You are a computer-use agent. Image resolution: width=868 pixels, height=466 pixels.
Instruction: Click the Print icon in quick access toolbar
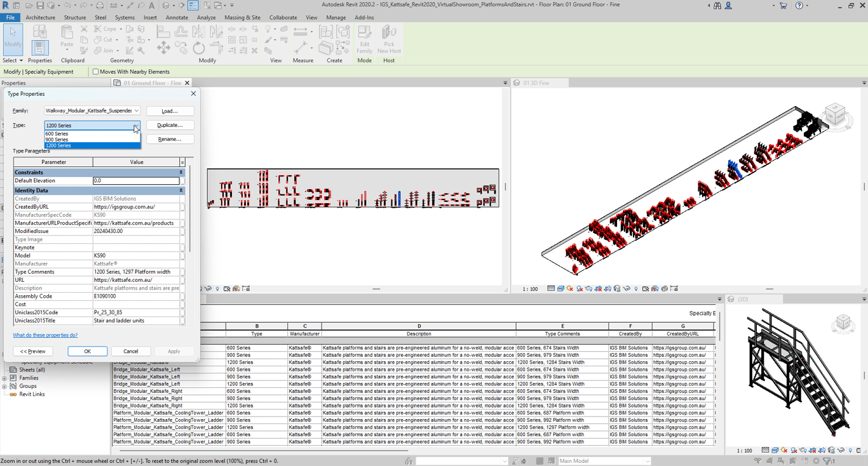[x=99, y=5]
